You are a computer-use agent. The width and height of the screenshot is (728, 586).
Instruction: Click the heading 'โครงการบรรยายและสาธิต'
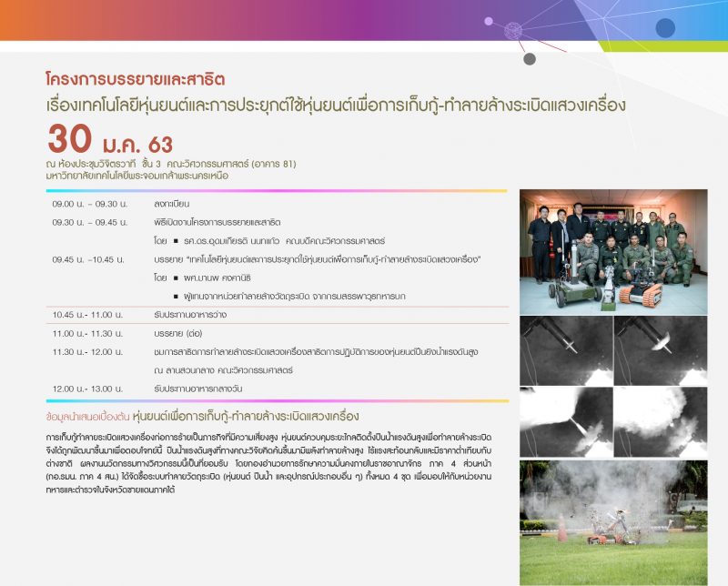click(135, 79)
